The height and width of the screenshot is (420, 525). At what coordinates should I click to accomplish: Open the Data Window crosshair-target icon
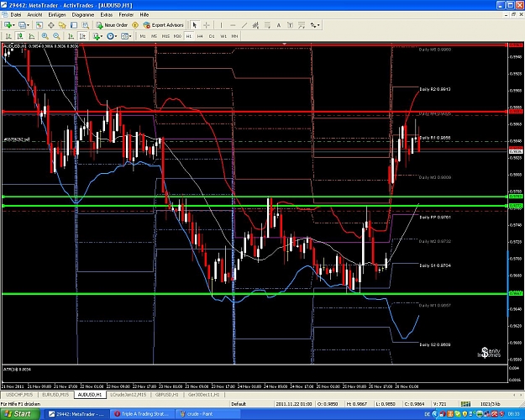51,25
